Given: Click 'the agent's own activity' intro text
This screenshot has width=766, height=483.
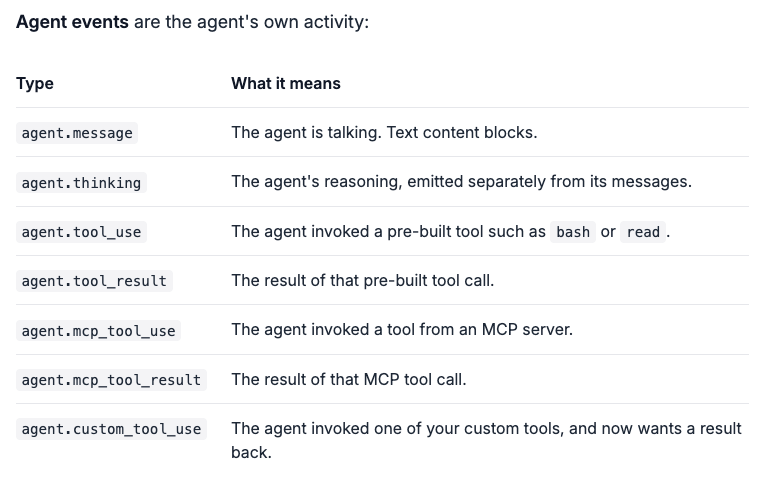Looking at the screenshot, I should [251, 22].
